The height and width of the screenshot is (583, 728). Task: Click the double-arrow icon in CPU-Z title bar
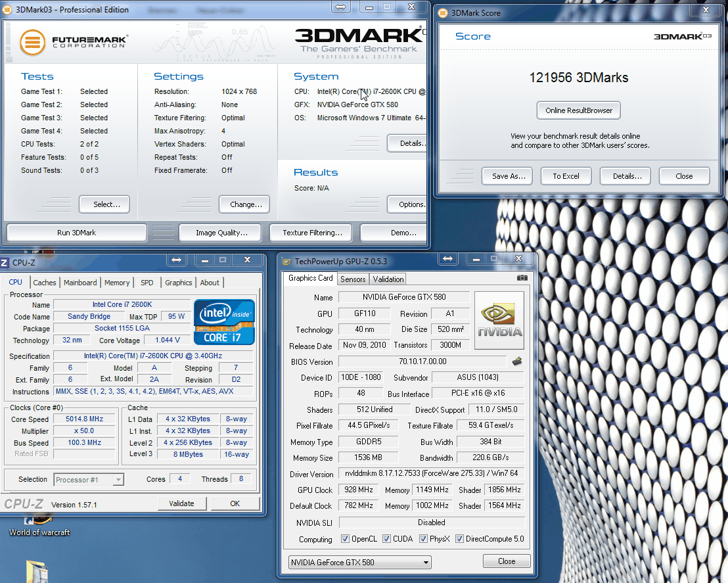(x=176, y=260)
